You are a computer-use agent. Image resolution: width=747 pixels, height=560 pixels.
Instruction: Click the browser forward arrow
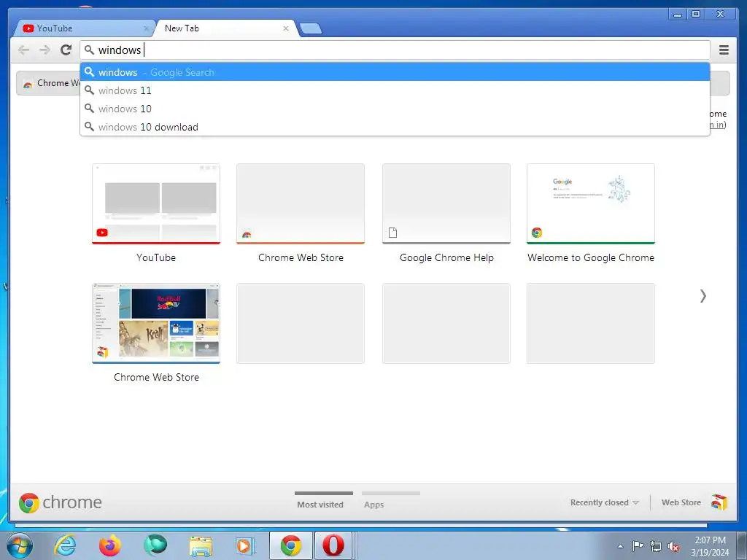click(44, 50)
